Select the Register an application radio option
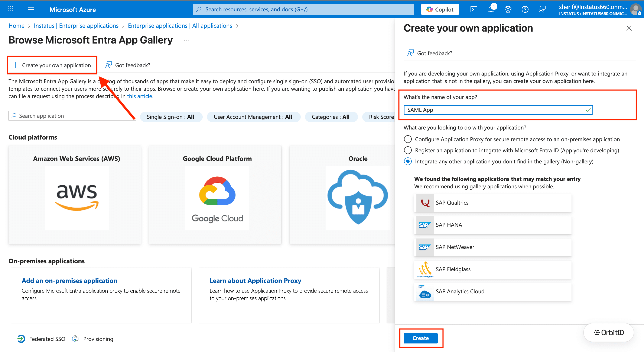Viewport: 644px width, 352px height. [408, 150]
